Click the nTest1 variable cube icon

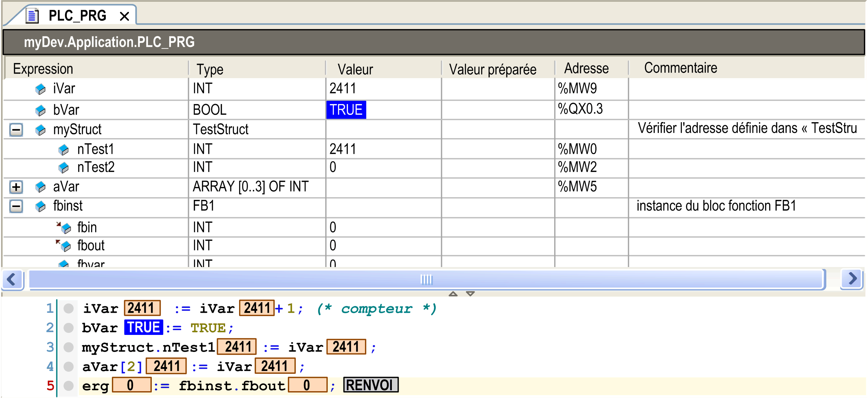(63, 150)
